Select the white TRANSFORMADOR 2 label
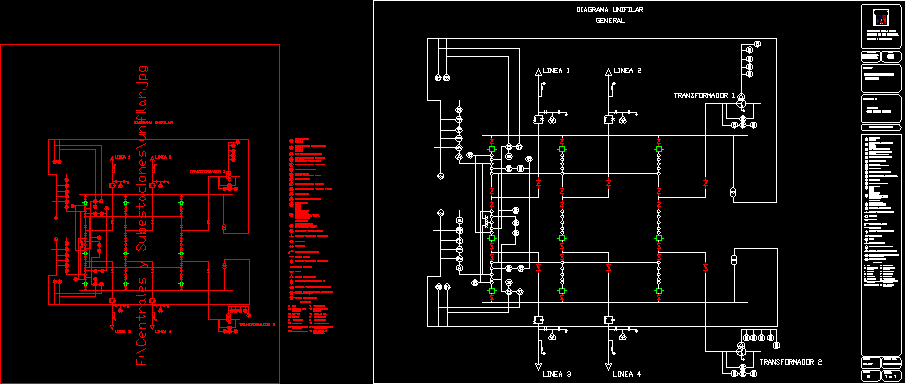This screenshot has width=906, height=384. [790, 362]
